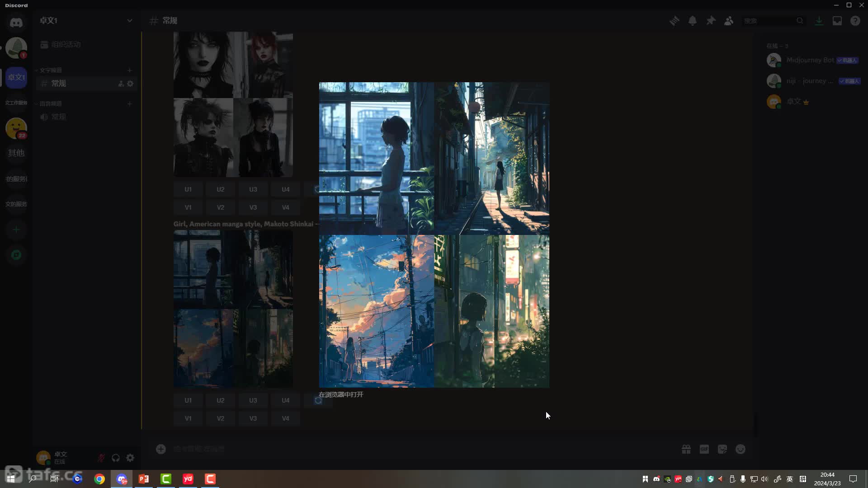The width and height of the screenshot is (868, 488).
Task: Open Chrome from the taskbar
Action: (x=99, y=479)
